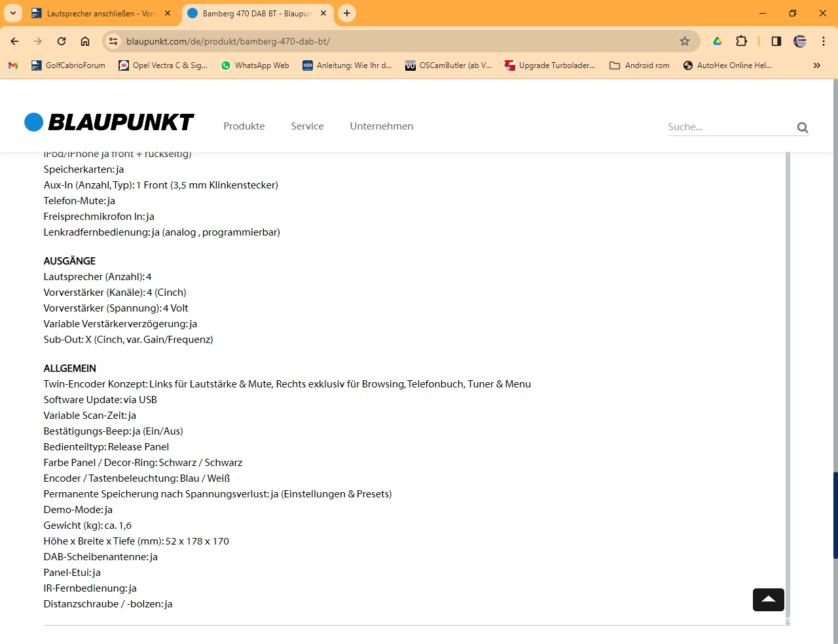
Task: Bookmark this page with the star icon
Action: point(685,41)
